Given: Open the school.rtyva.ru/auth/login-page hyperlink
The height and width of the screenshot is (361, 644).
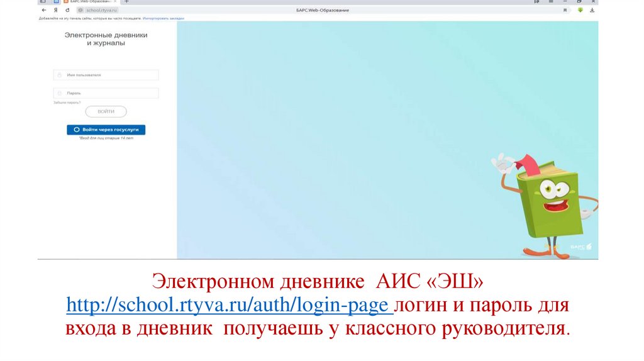Looking at the screenshot, I should coord(230,305).
